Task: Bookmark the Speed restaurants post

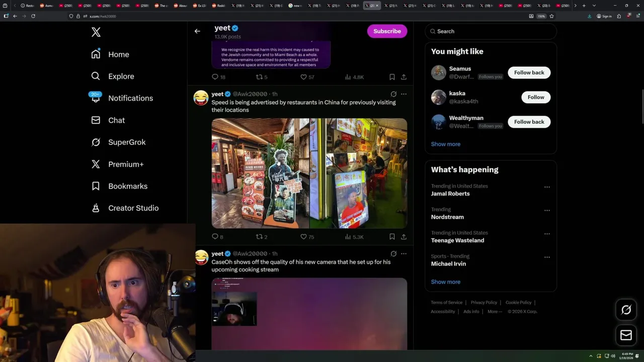Action: [x=392, y=237]
